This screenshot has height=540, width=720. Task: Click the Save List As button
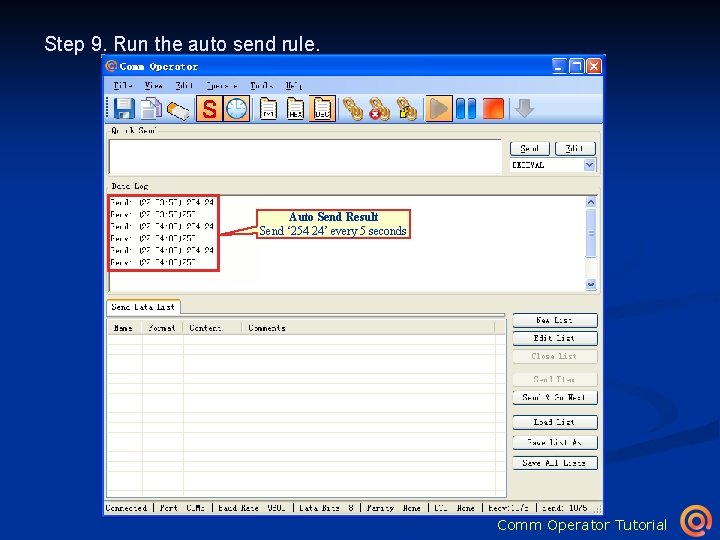(x=555, y=442)
